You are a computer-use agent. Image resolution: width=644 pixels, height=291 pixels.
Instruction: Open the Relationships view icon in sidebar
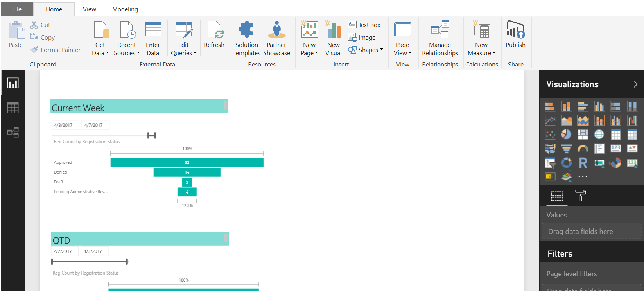[13, 132]
